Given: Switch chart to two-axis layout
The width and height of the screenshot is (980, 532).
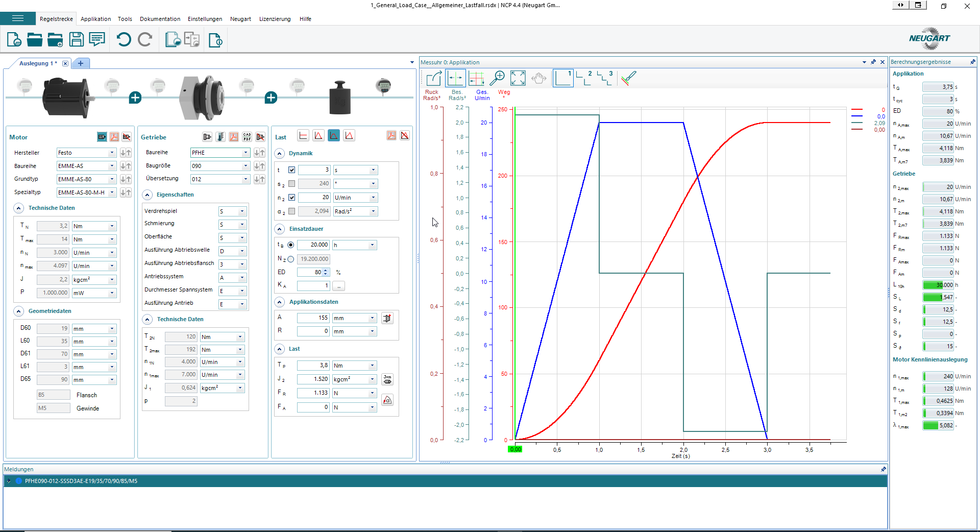Looking at the screenshot, I should pyautogui.click(x=584, y=78).
